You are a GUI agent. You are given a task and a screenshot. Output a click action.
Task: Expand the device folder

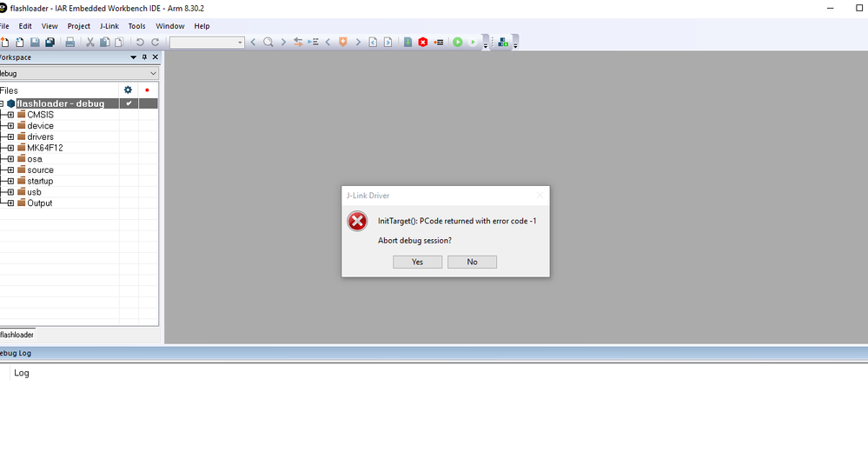click(10, 126)
